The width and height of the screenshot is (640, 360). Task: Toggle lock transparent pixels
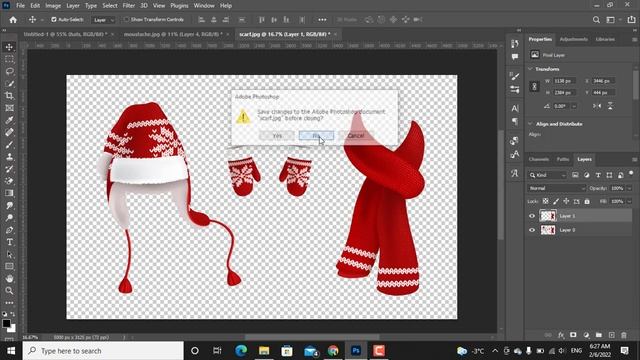(546, 201)
